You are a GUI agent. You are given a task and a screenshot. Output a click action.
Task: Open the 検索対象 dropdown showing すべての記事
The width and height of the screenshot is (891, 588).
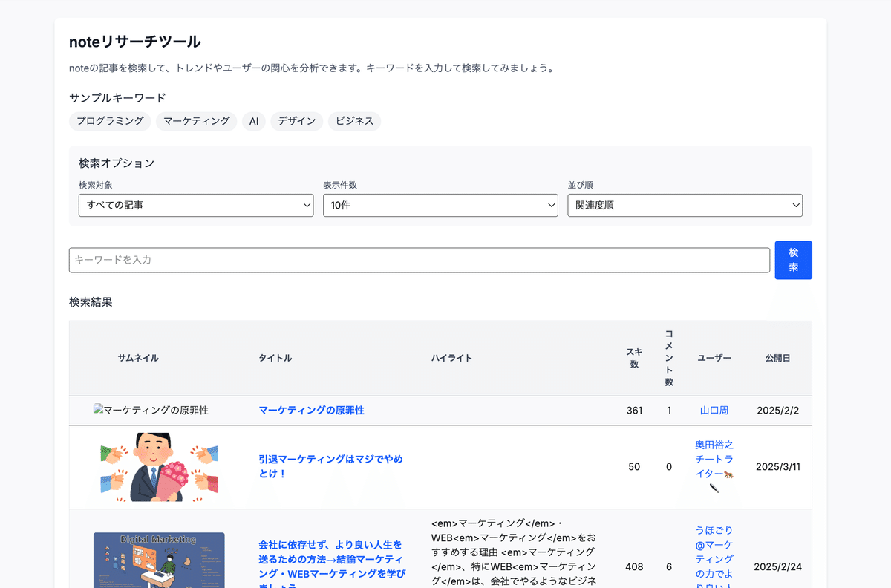click(x=195, y=205)
